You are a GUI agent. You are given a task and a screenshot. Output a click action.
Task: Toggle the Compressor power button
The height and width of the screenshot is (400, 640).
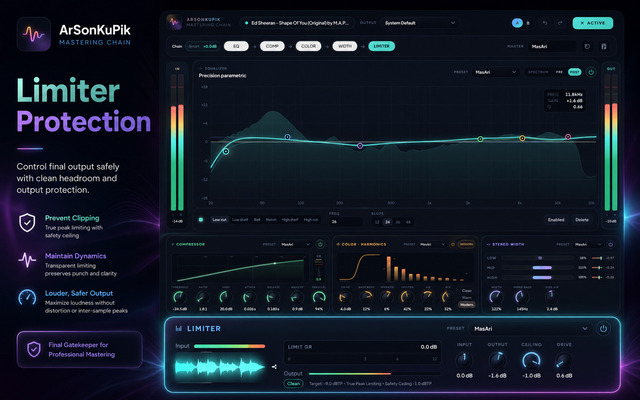[320, 244]
